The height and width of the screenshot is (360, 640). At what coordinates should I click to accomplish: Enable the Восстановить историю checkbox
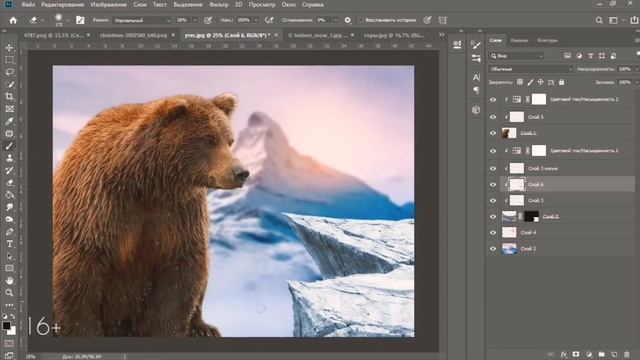pyautogui.click(x=360, y=20)
